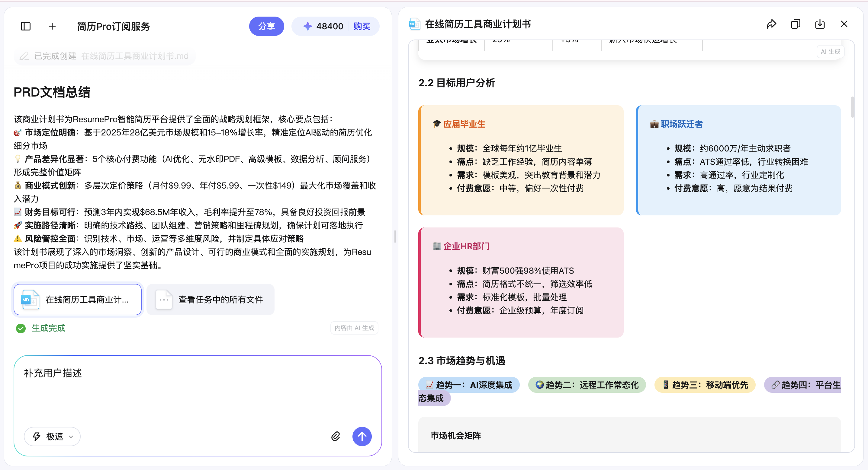Select the 趋势三：移动端优先 tag

(x=705, y=385)
